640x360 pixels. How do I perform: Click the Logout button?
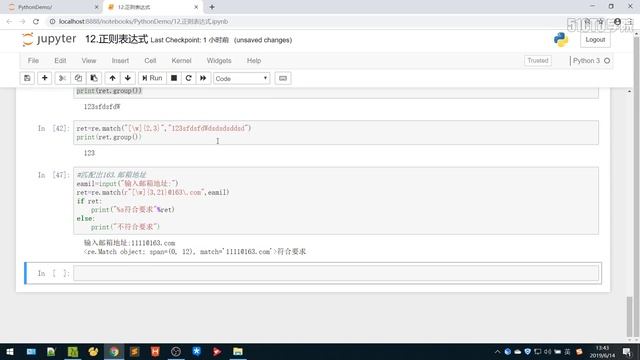[595, 40]
